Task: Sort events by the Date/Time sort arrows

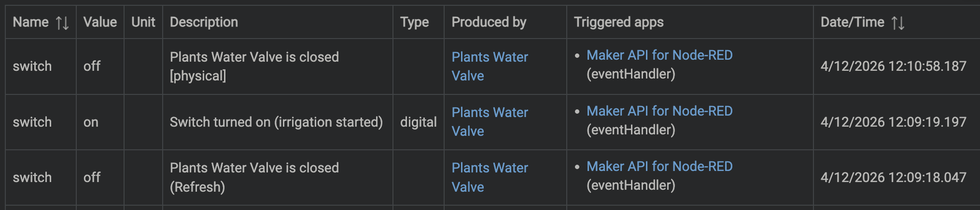Action: tap(898, 23)
